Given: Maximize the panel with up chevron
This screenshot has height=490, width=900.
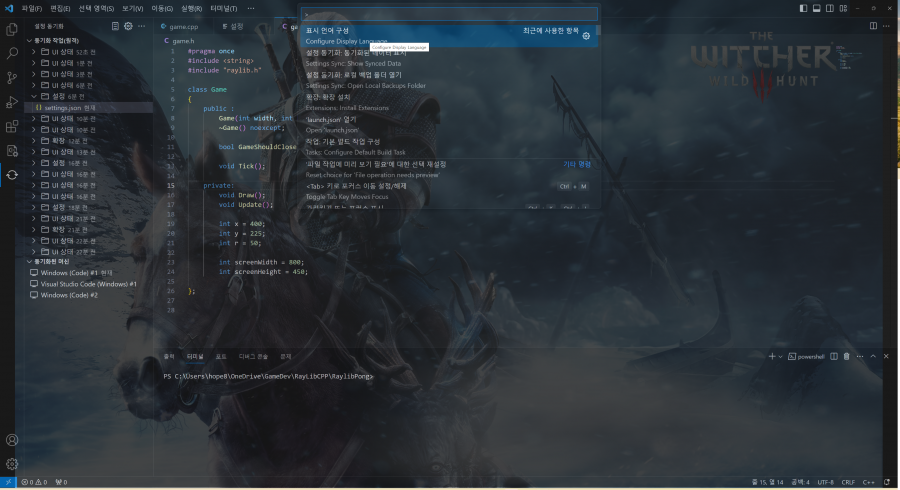Looking at the screenshot, I should pos(873,356).
